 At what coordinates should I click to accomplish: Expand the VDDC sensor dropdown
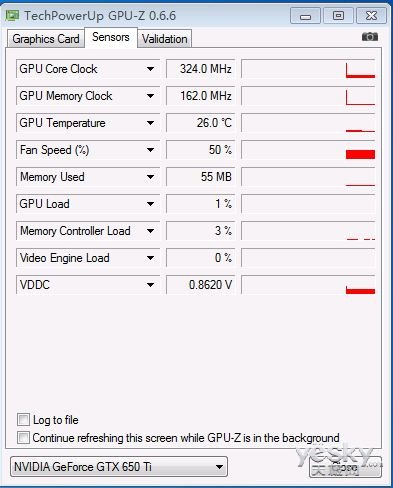pyautogui.click(x=150, y=285)
